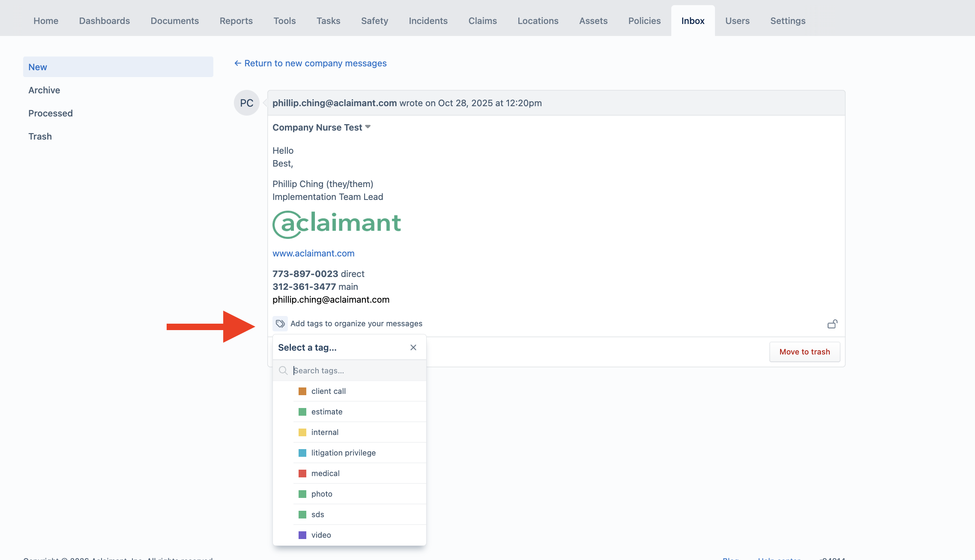This screenshot has height=560, width=975.
Task: Click Move to trash button
Action: coord(805,352)
